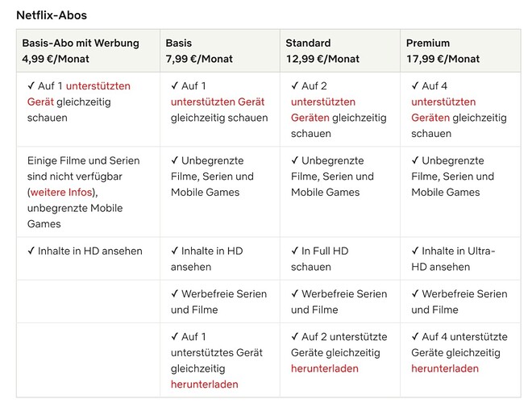Open 'unterstützten Geräten' link in Standard column
Screen dimensions: 532x403
pos(323,102)
